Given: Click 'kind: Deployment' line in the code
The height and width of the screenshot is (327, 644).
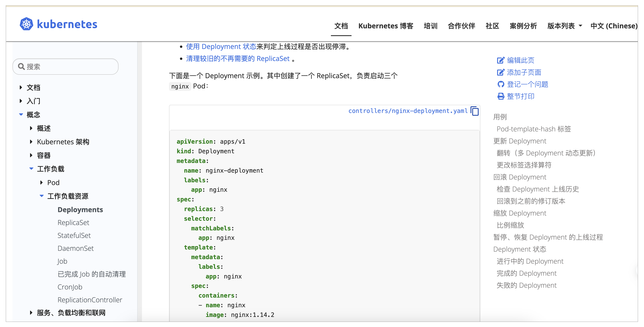Looking at the screenshot, I should (x=205, y=151).
